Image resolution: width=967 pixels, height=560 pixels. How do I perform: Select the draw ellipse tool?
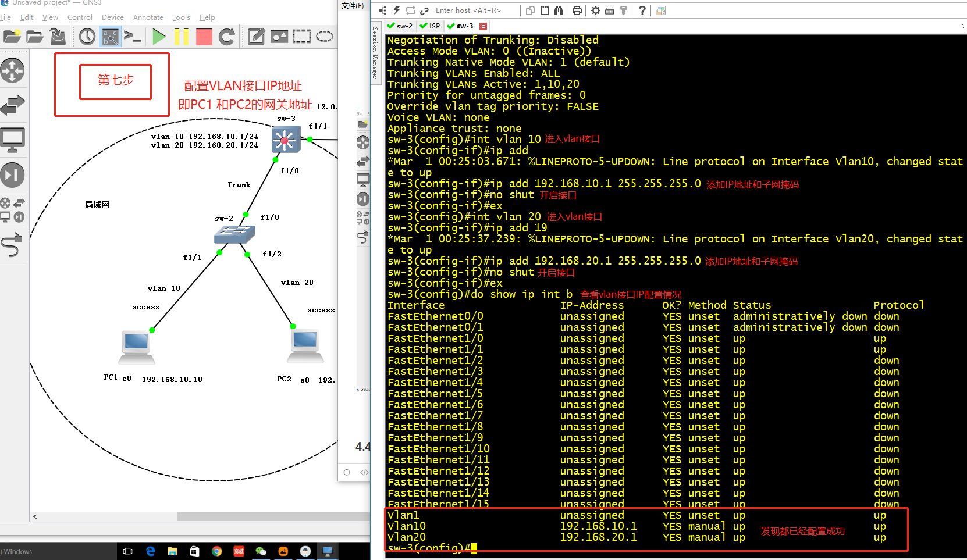(325, 37)
